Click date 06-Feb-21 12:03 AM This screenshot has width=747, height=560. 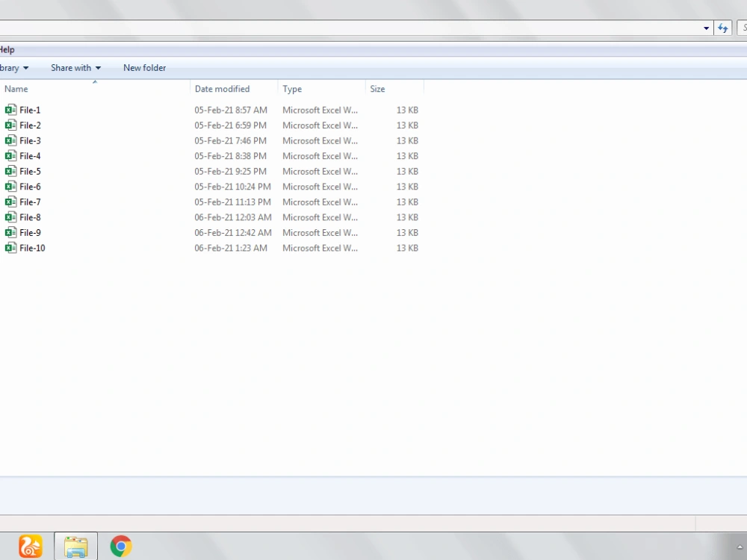pos(233,217)
